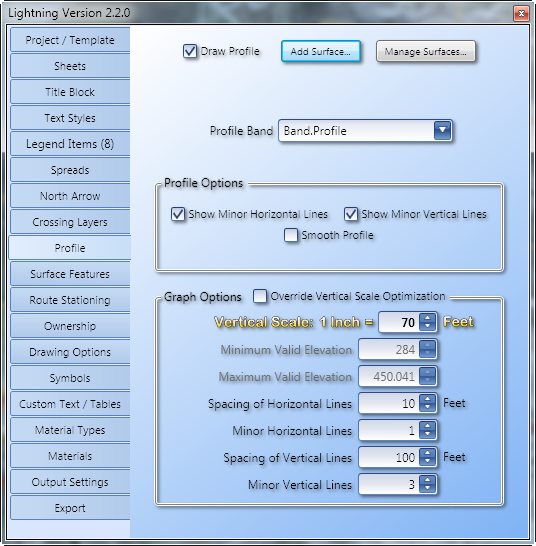Click the Vertical Scale value field
536x546 pixels.
[x=399, y=322]
